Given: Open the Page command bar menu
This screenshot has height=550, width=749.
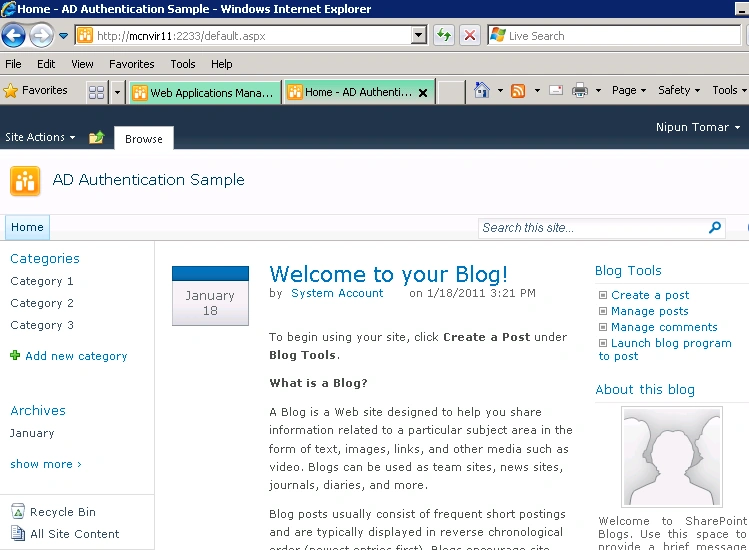Looking at the screenshot, I should coord(629,90).
